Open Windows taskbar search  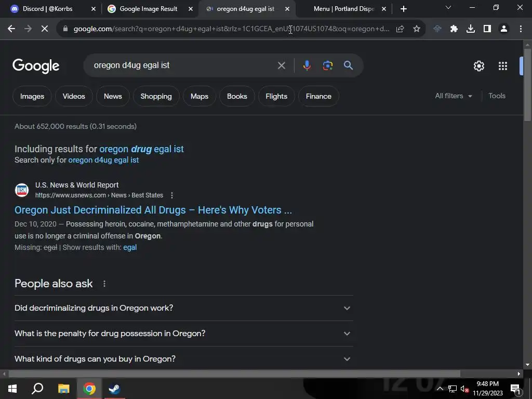(37, 389)
